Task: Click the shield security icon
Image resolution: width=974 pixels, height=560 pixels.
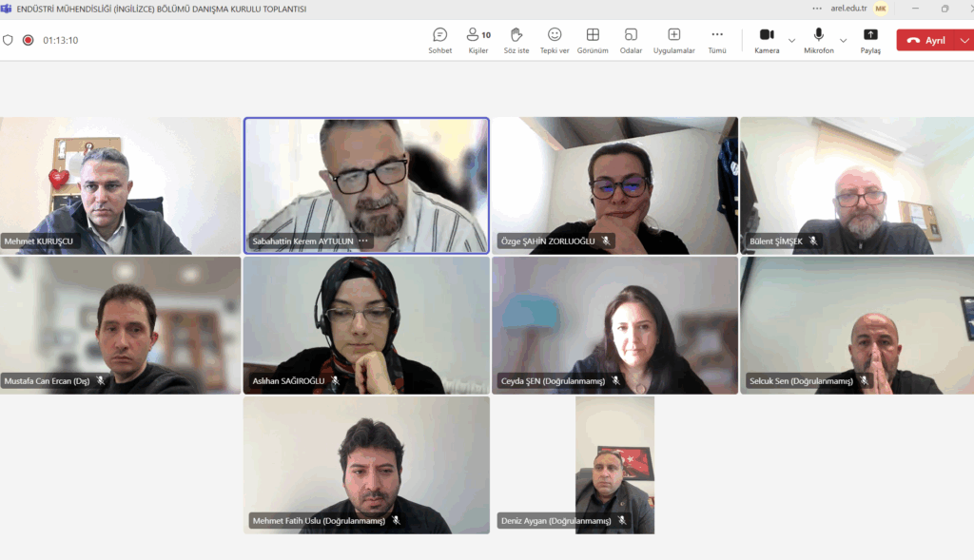Action: point(8,40)
